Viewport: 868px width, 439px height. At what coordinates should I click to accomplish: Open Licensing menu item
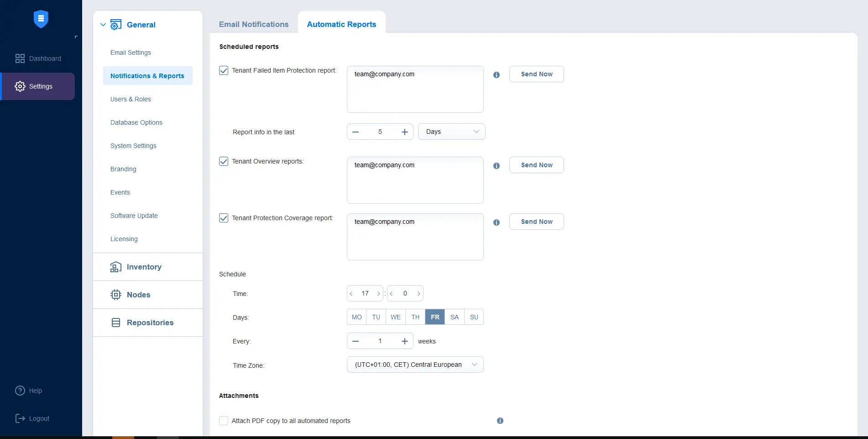pyautogui.click(x=124, y=239)
